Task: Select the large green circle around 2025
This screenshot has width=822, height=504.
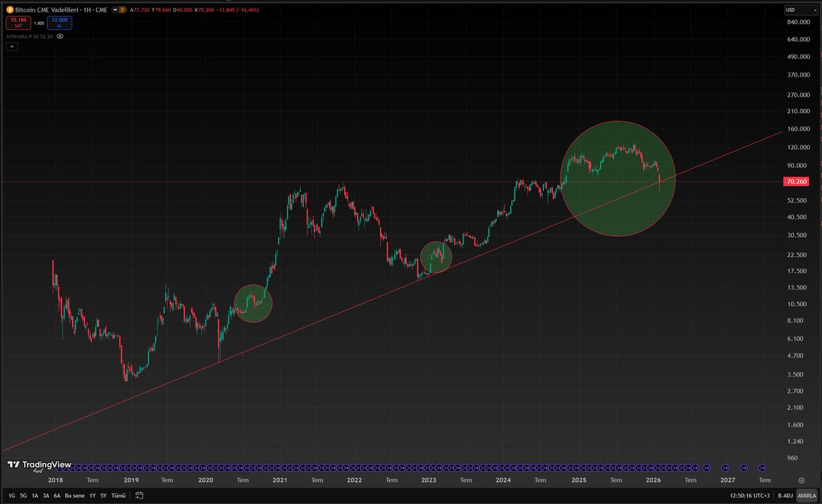Action: (618, 179)
